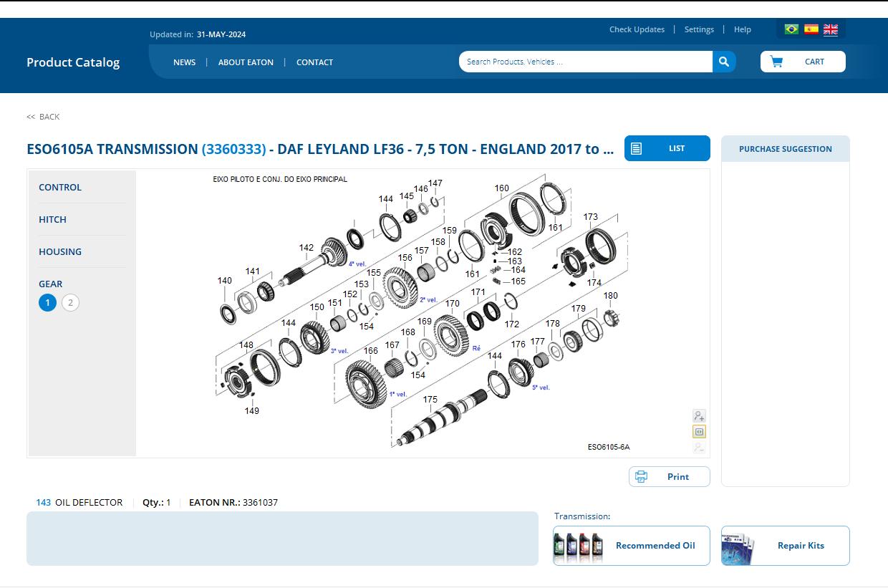Select part 173 on diagram
888x588 pixels.
(x=591, y=217)
